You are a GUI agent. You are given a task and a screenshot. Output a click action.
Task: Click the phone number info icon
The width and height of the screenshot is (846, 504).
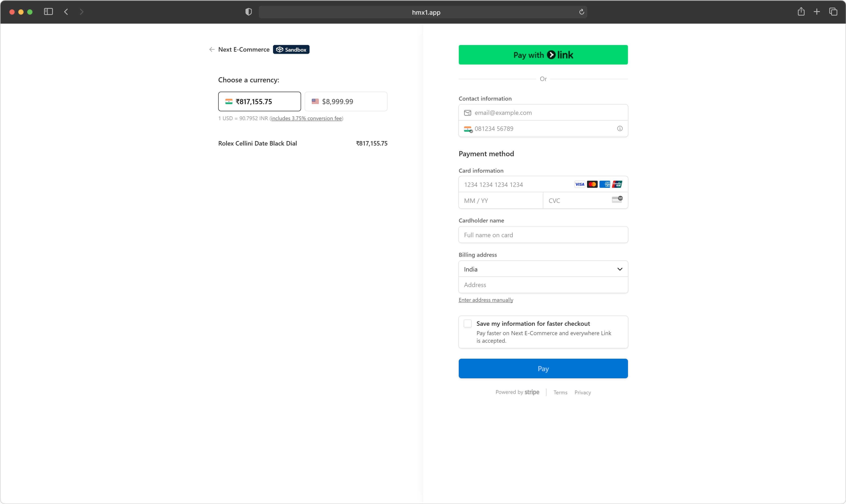(x=620, y=129)
